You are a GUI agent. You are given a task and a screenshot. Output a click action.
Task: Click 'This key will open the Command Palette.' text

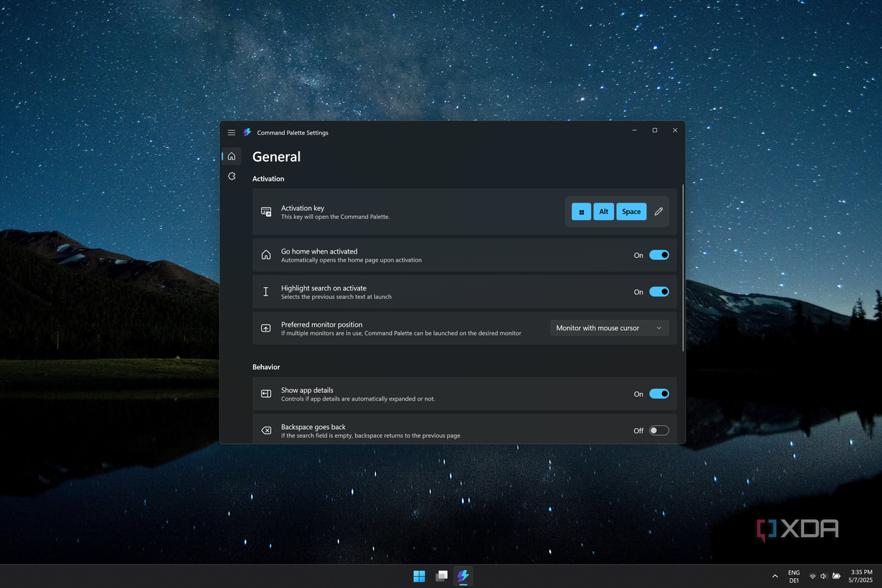coord(335,217)
